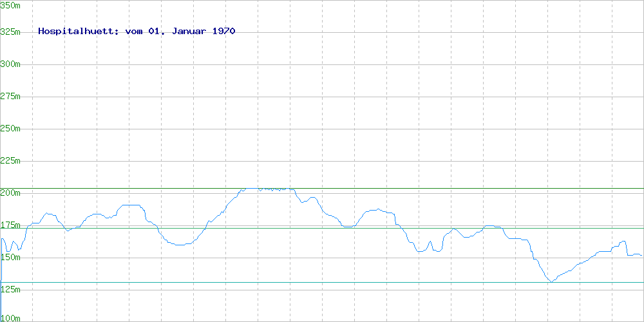Click the 300m elevation axis label
644x322 pixels.
click(10, 64)
